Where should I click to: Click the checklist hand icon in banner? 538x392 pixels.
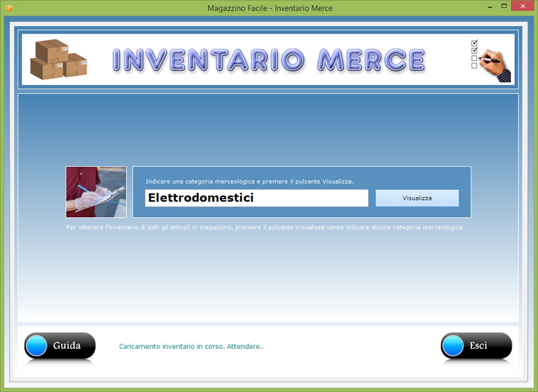click(x=491, y=61)
